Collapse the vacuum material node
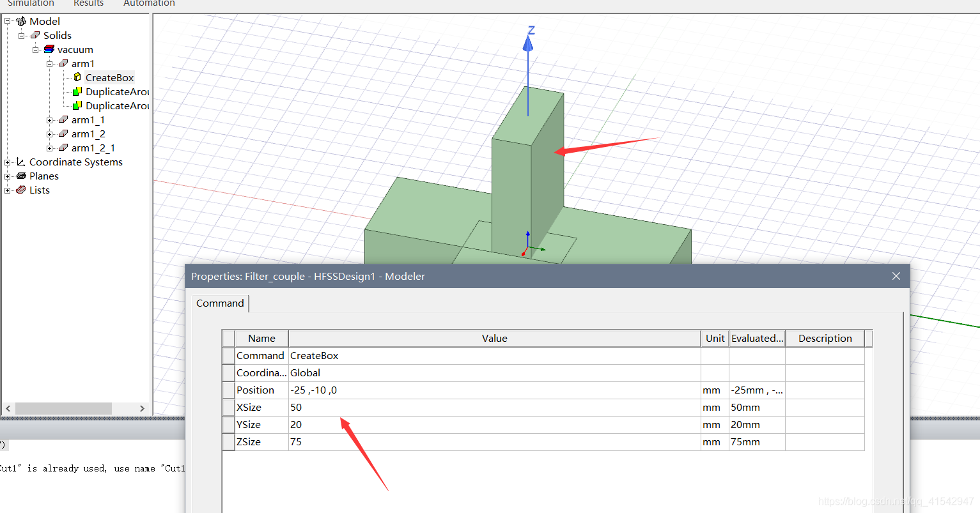The width and height of the screenshot is (980, 513). pos(36,49)
